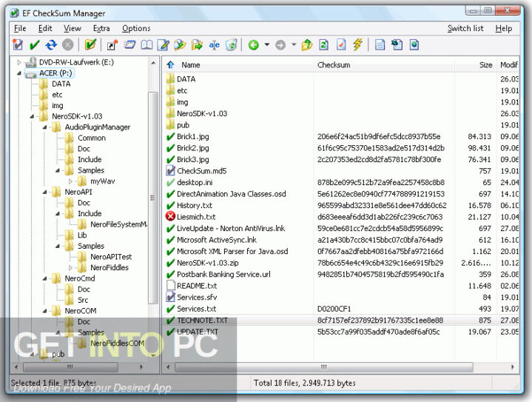Viewport: 532px width, 402px height.
Task: Click the blue refresh arrows toolbar icon
Action: [51, 44]
